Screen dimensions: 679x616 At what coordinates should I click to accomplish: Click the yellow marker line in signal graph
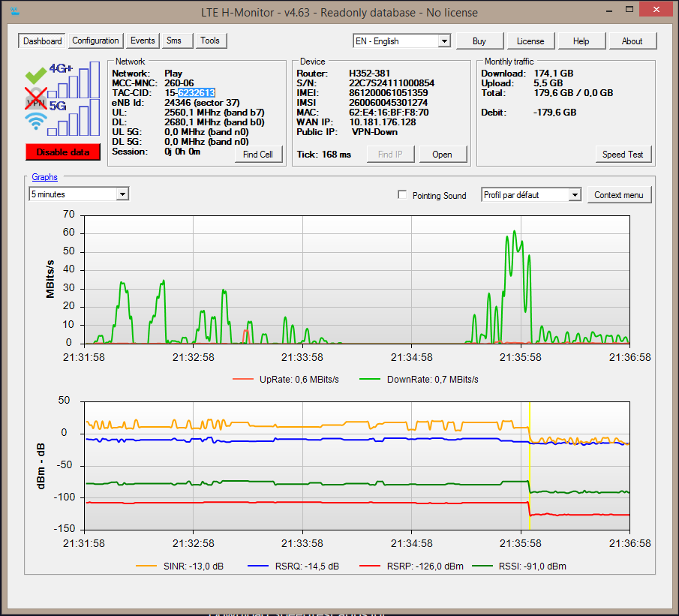point(530,466)
